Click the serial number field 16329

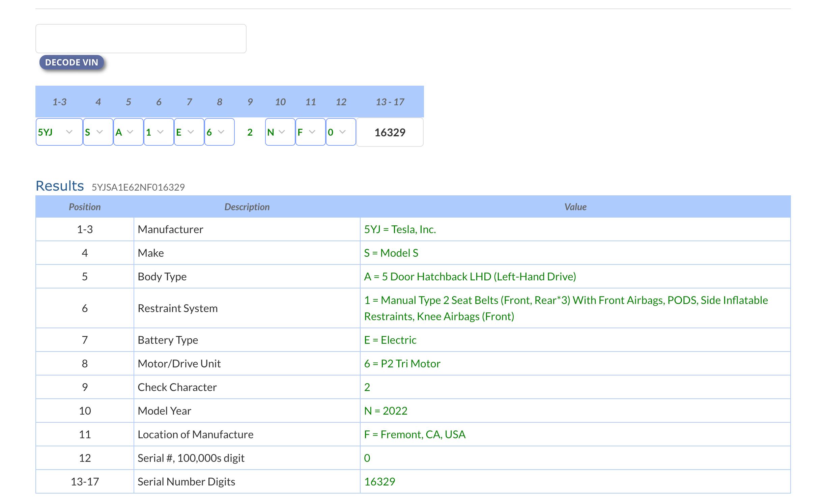pyautogui.click(x=390, y=132)
